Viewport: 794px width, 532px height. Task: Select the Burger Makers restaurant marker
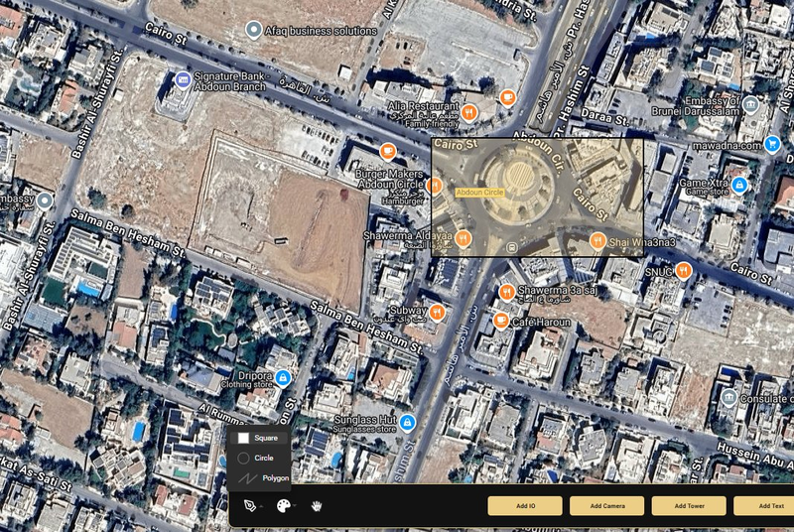434,186
